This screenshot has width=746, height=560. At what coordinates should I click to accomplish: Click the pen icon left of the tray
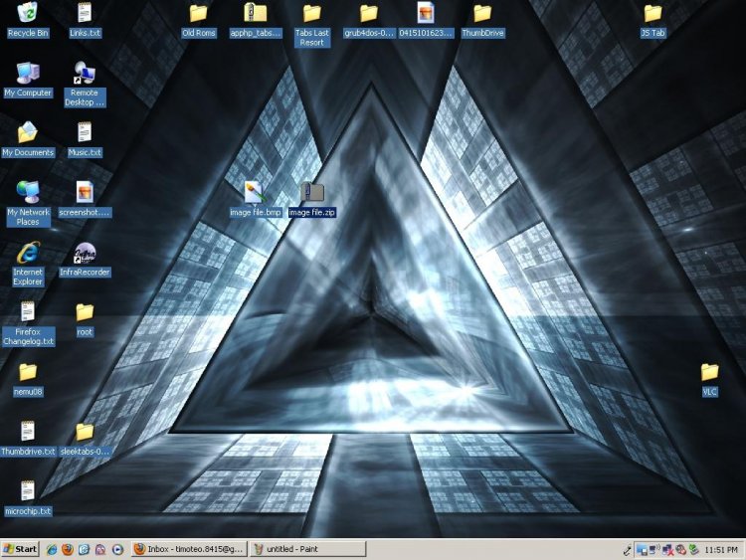click(x=627, y=550)
